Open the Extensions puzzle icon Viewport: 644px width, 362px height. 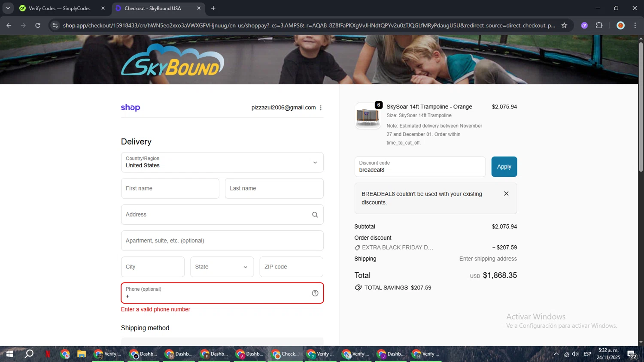[x=599, y=26]
